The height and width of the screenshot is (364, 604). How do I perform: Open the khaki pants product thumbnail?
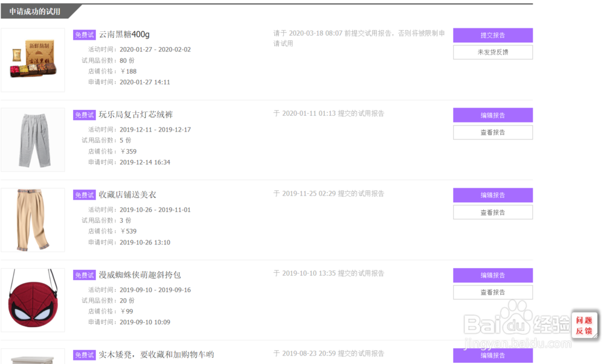33,220
